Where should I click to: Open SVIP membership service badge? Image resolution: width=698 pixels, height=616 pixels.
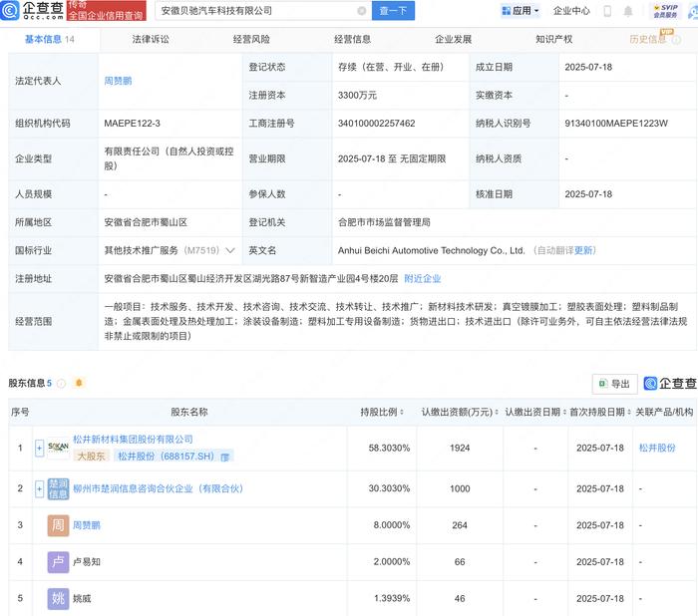[x=665, y=11]
